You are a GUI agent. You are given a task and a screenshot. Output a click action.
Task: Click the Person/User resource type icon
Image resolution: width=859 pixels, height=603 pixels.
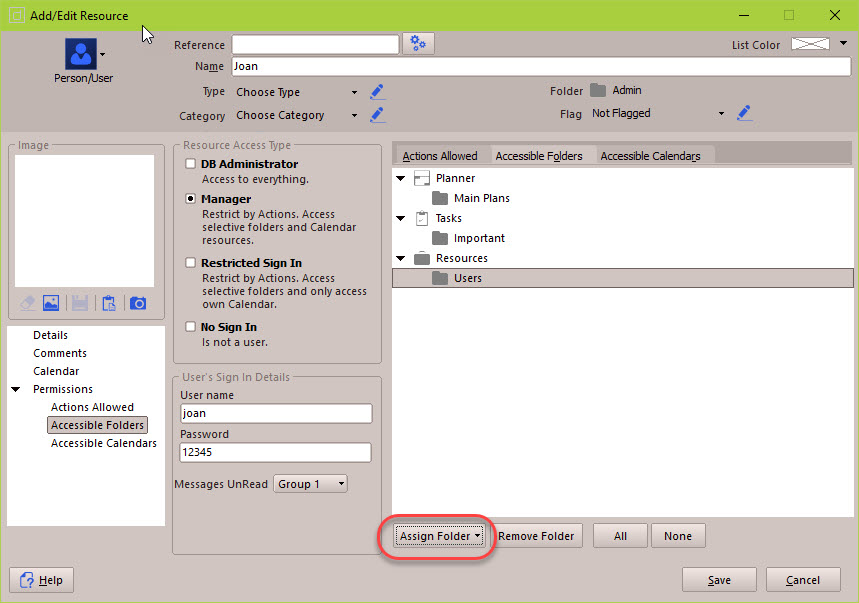point(81,54)
